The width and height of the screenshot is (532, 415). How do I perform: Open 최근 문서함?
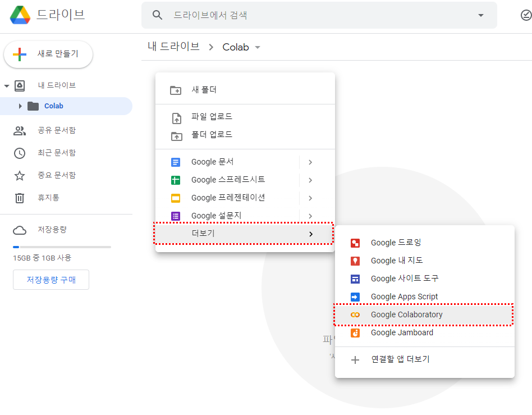57,153
